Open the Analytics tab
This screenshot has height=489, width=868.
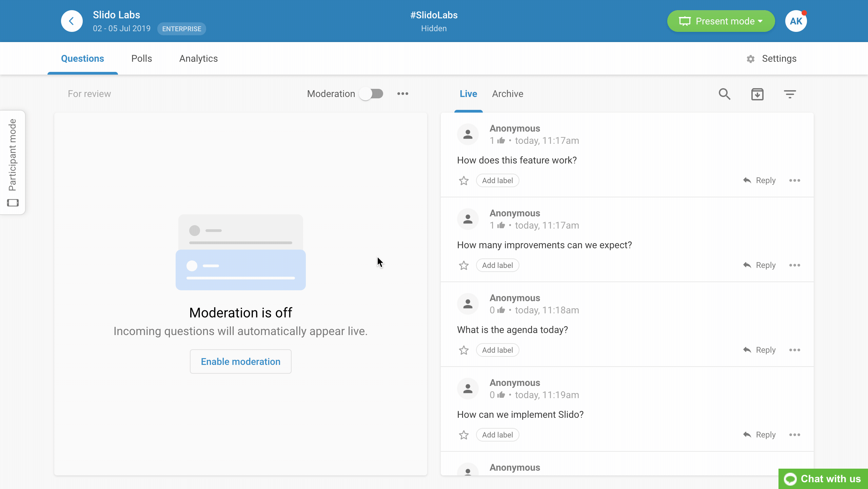tap(198, 58)
